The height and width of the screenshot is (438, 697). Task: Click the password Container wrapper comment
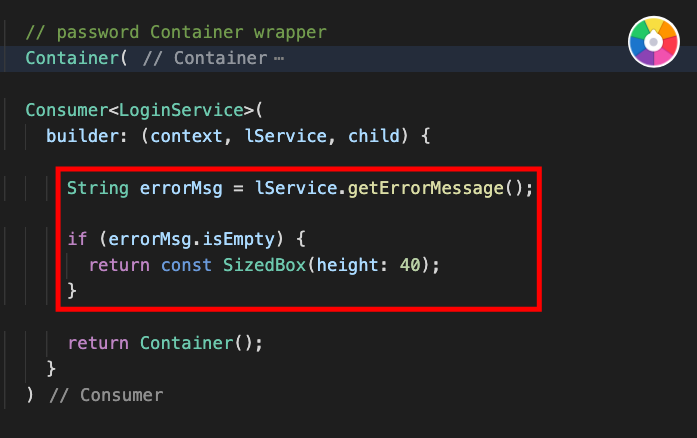pyautogui.click(x=176, y=32)
